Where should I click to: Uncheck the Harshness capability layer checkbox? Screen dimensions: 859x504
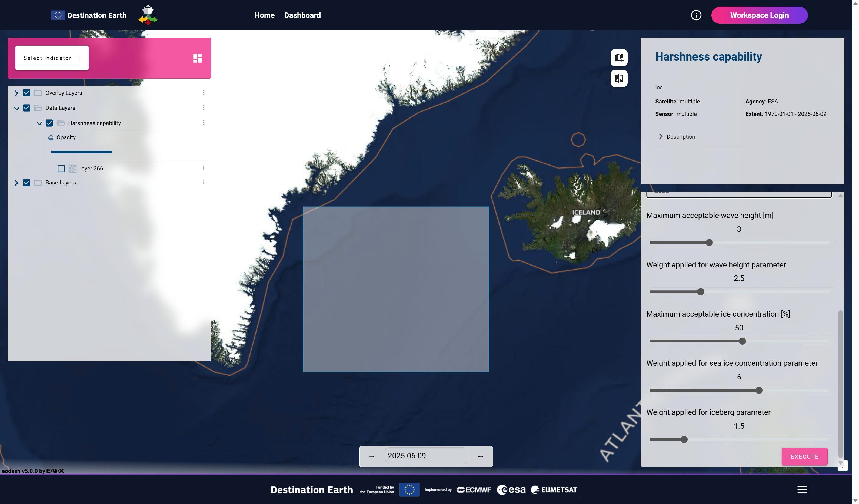(x=49, y=123)
